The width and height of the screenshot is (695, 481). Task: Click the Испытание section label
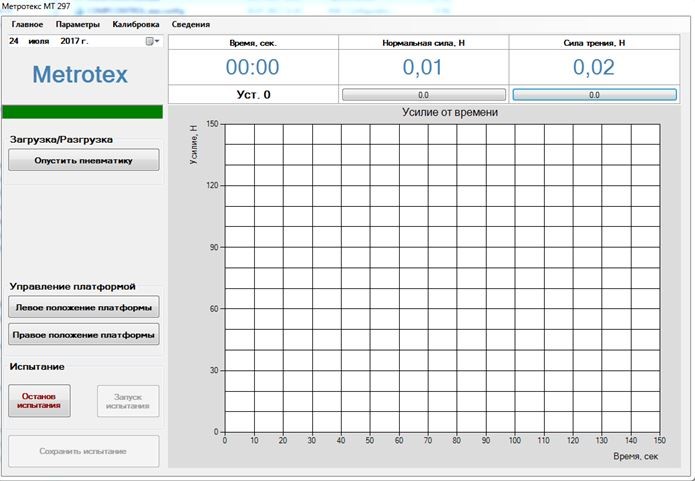(x=37, y=367)
